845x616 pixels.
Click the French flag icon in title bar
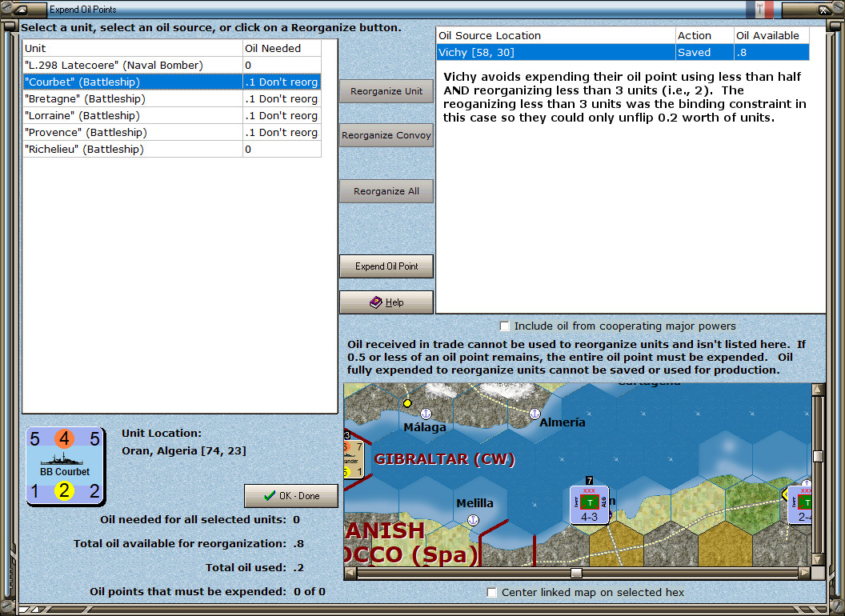[x=760, y=9]
